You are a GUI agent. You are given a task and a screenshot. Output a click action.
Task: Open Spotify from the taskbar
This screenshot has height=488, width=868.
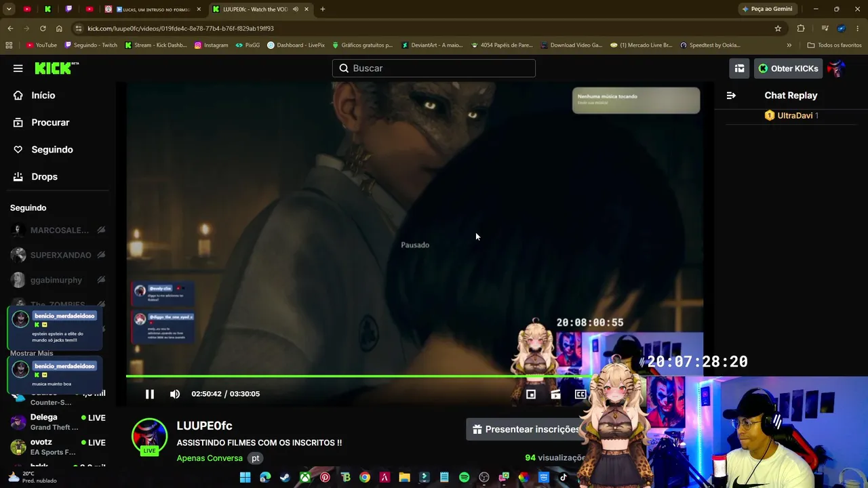tap(464, 477)
